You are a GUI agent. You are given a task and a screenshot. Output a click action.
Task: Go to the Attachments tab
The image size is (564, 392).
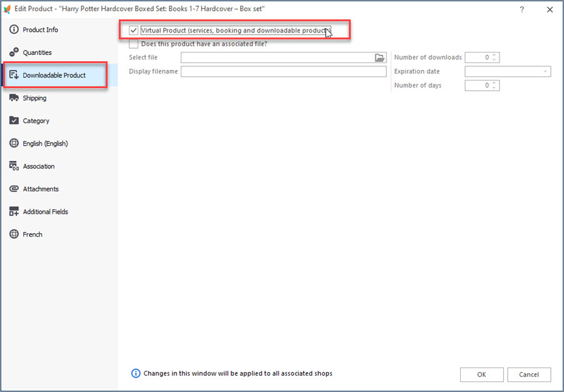click(59, 189)
